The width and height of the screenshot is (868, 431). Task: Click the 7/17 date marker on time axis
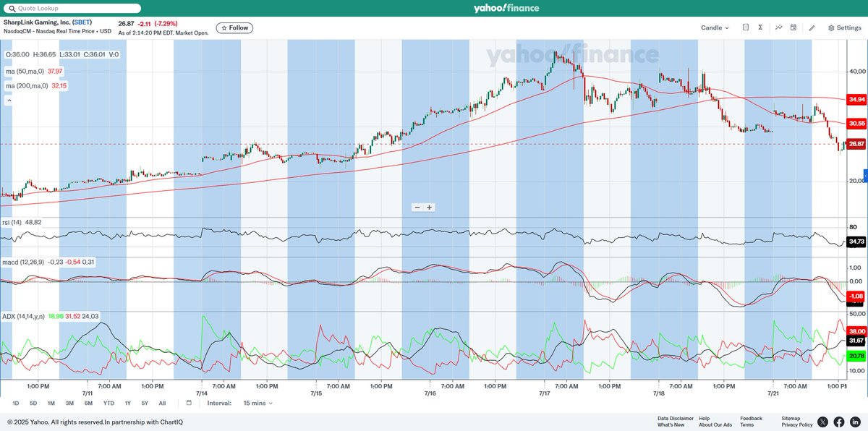[544, 393]
